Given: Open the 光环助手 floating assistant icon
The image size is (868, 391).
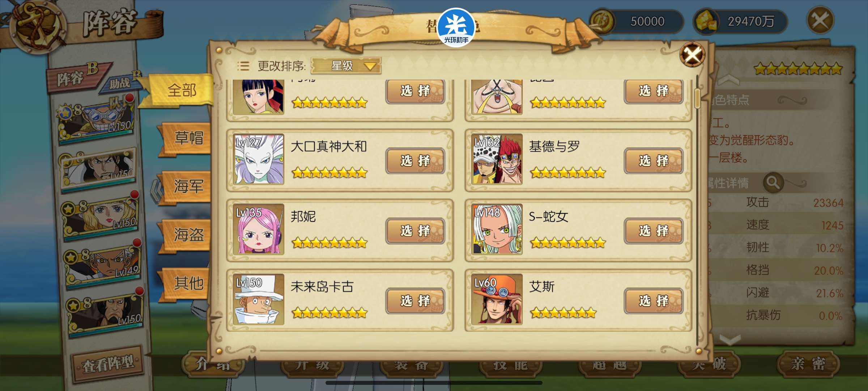Looking at the screenshot, I should [x=456, y=28].
